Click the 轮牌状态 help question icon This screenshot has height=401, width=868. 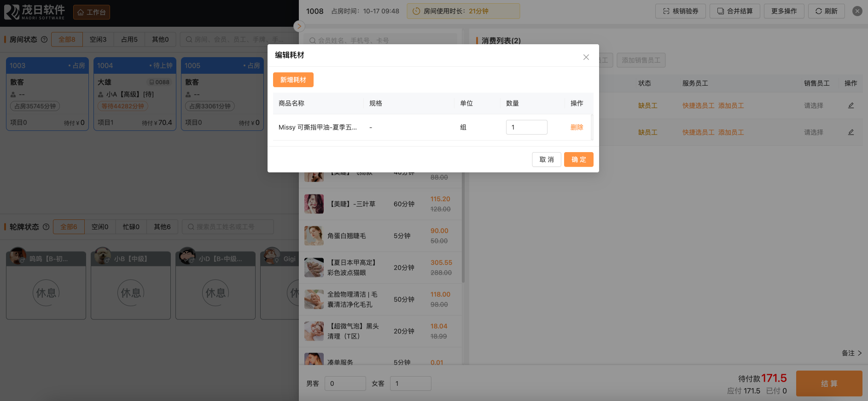(46, 227)
